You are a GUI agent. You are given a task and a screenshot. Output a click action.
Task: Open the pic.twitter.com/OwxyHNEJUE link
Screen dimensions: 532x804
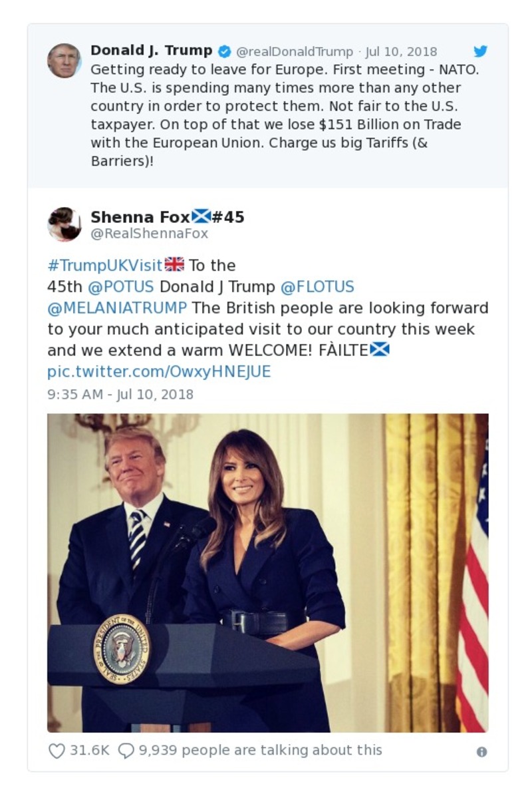point(158,371)
